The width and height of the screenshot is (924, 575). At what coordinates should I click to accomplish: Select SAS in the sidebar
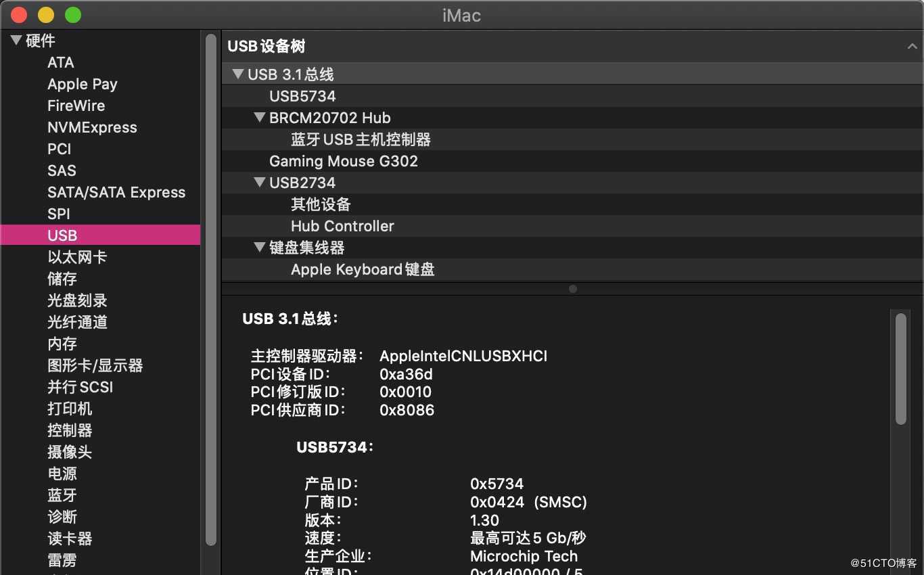coord(62,170)
